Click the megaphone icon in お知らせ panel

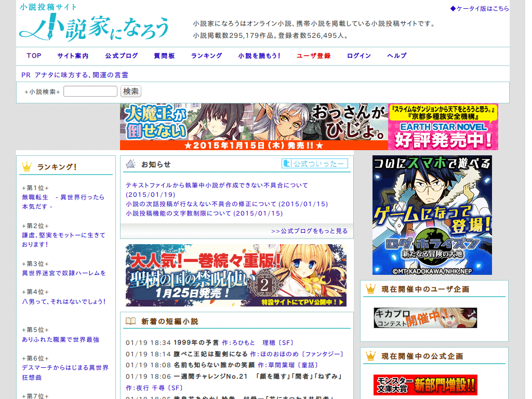click(x=130, y=163)
